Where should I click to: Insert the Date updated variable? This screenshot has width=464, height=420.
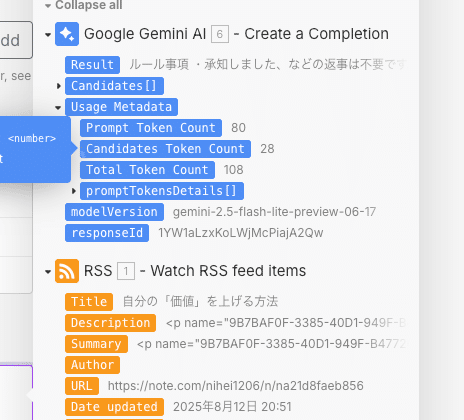coord(114,407)
